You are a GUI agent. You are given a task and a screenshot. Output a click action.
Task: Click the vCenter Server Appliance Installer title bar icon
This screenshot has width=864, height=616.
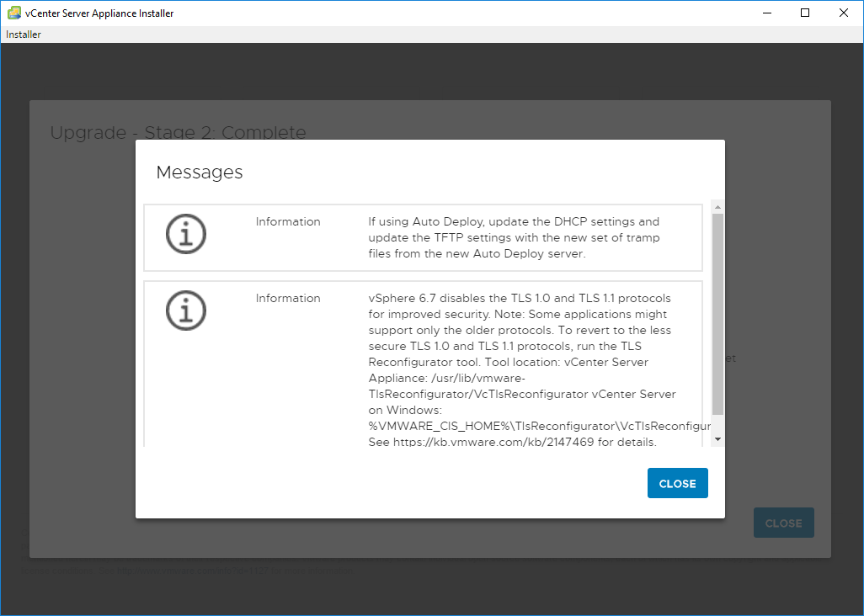14,13
